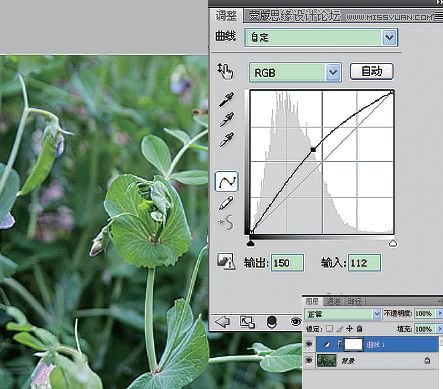Click the smooth curve values icon

pos(226,223)
